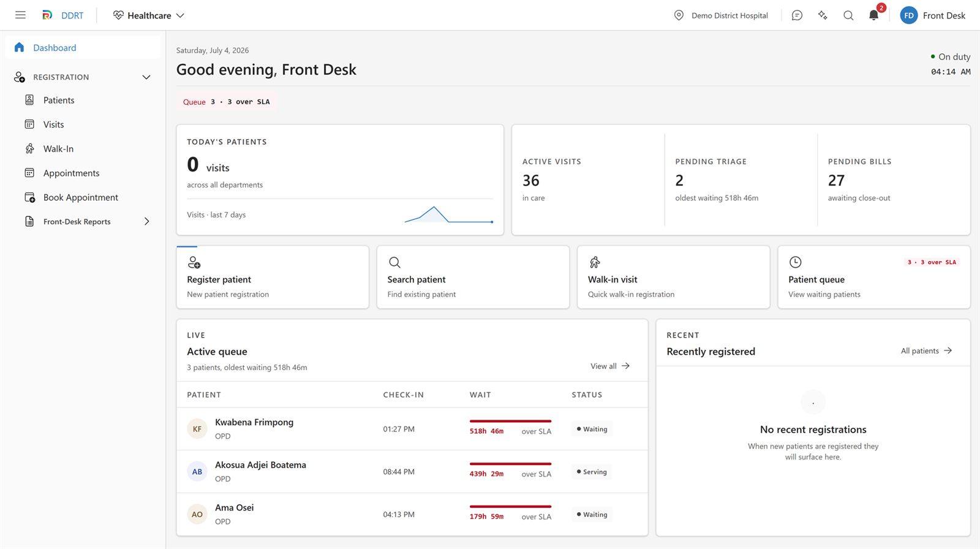This screenshot has height=549, width=980.
Task: Expand the Front-Desk Reports chevron
Action: point(146,221)
